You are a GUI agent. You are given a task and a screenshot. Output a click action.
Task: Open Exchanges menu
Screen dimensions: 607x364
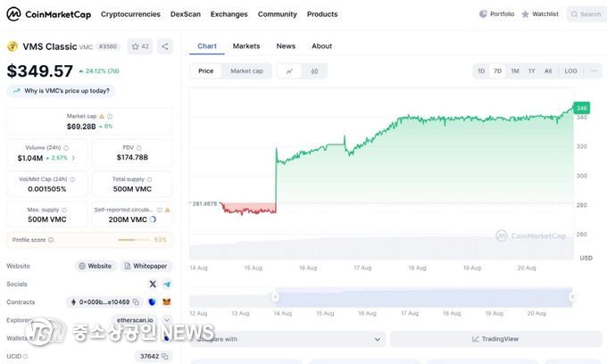(229, 14)
